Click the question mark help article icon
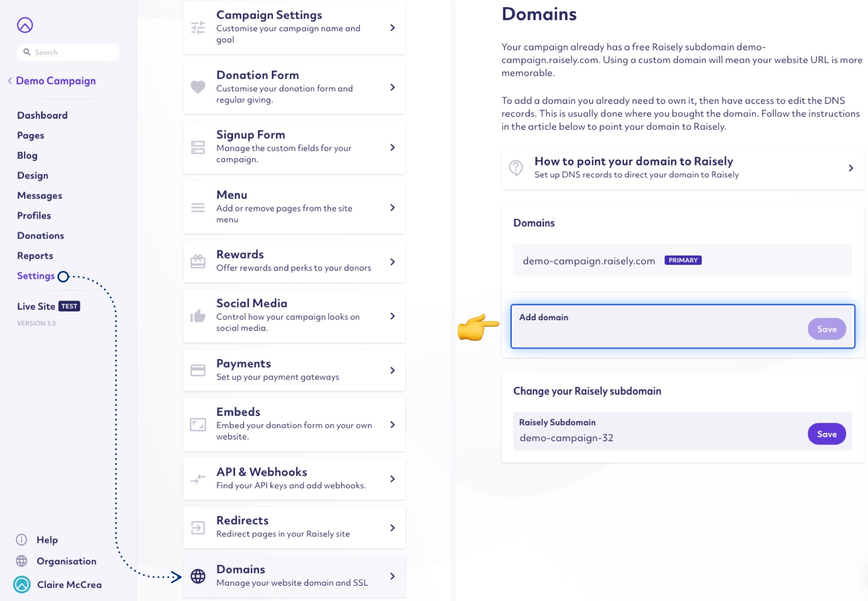 (516, 168)
